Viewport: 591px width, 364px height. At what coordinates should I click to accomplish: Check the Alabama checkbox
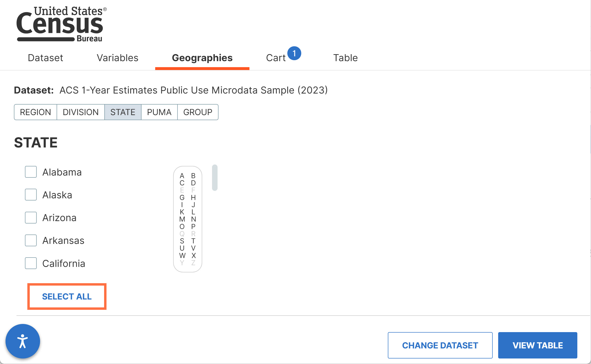pyautogui.click(x=31, y=172)
